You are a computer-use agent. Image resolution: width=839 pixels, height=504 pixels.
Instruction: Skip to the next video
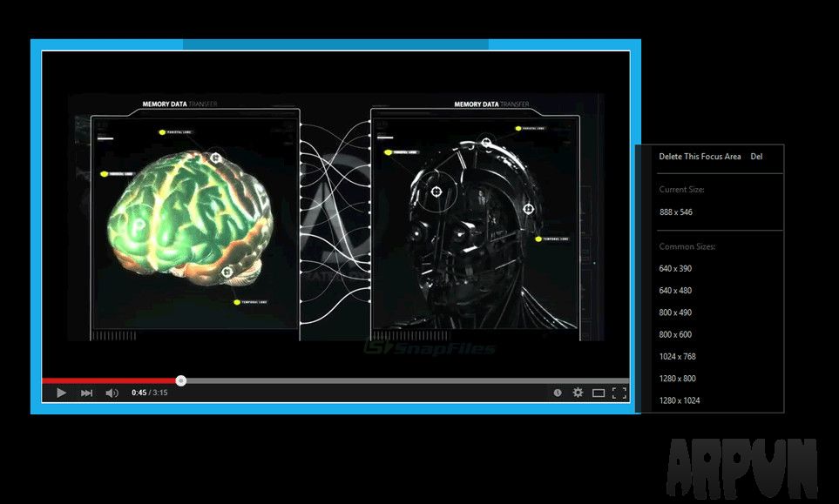[x=86, y=393]
